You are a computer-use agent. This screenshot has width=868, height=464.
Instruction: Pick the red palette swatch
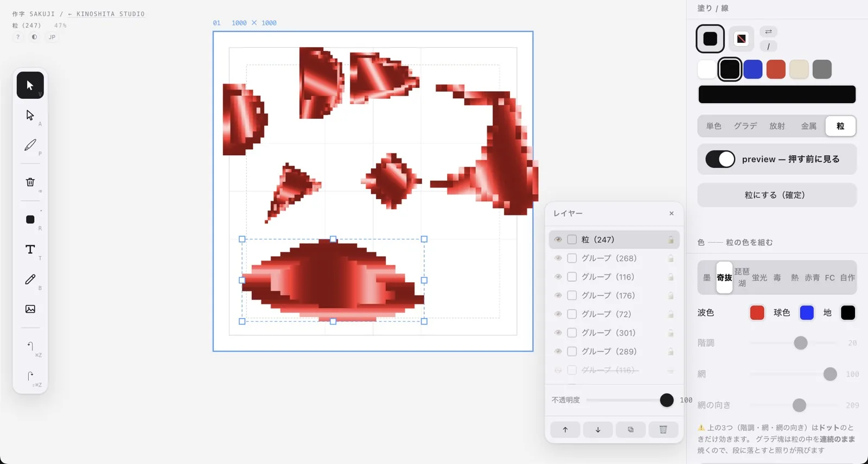[x=776, y=69]
